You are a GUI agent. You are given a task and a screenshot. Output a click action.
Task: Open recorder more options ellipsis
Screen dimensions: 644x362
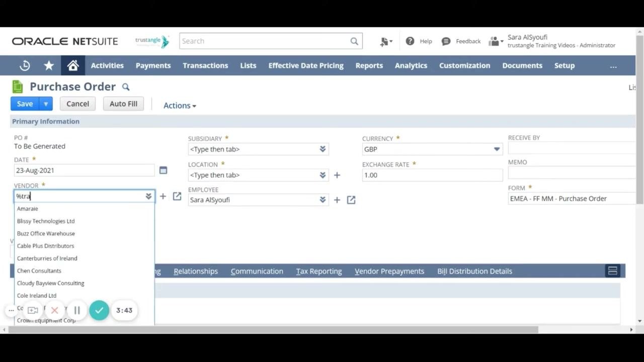tap(11, 310)
